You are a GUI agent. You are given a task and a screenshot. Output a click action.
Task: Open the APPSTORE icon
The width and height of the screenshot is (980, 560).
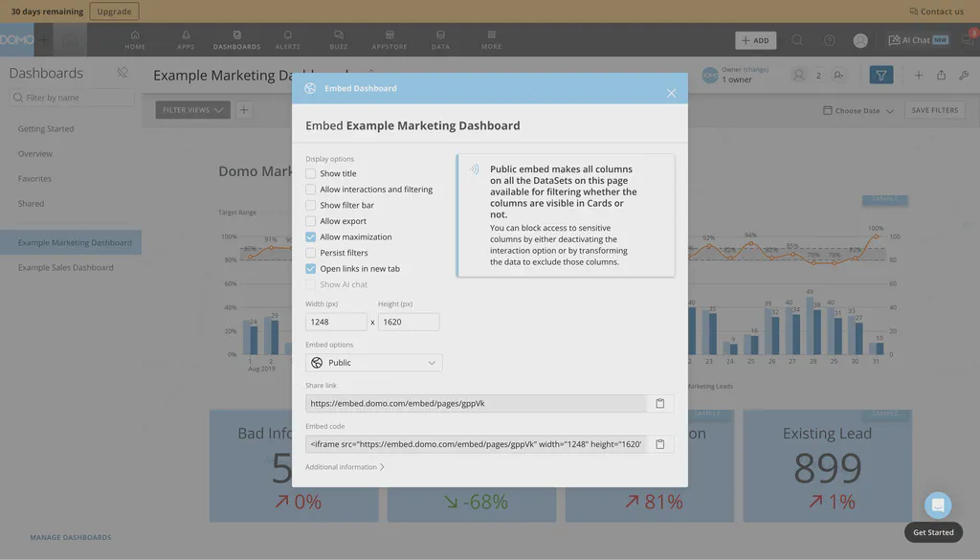tap(389, 39)
